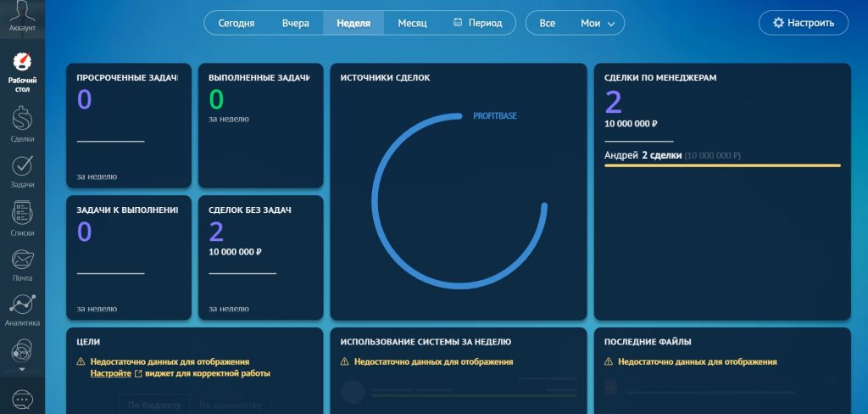Open the Период custom range tab
Screen dimensions: 868x414
(478, 23)
